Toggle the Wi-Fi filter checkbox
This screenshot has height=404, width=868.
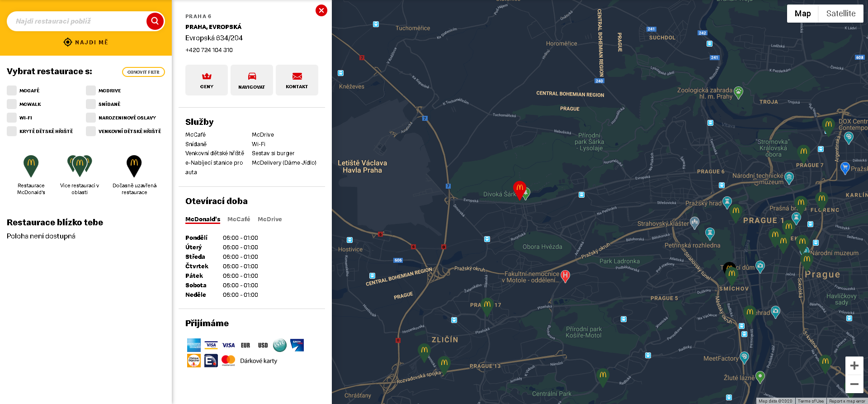tap(12, 118)
